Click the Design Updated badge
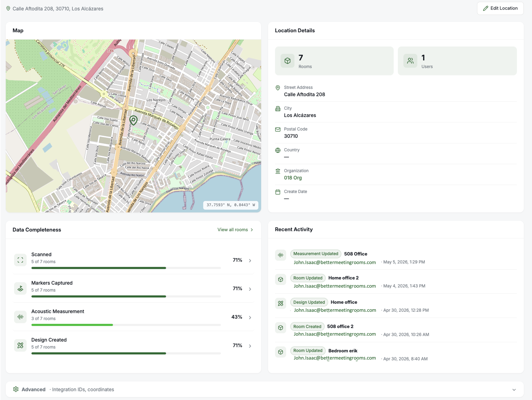 309,302
